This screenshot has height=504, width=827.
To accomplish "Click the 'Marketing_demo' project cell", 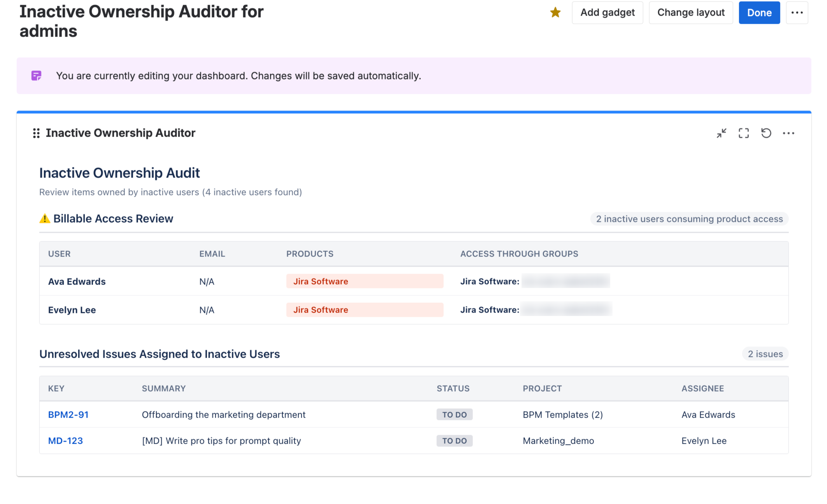I will [558, 441].
